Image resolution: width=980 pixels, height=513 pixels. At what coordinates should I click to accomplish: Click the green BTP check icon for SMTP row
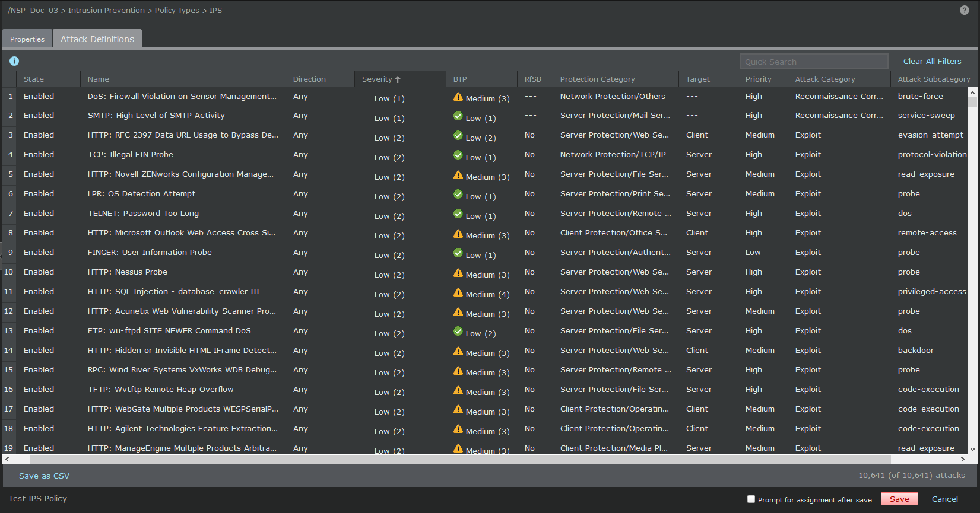click(x=458, y=116)
